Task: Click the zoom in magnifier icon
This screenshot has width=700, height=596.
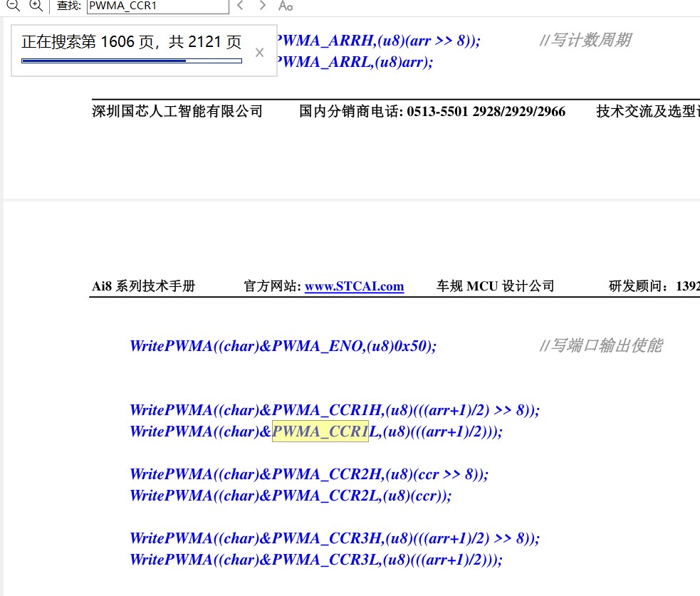Action: (x=36, y=6)
